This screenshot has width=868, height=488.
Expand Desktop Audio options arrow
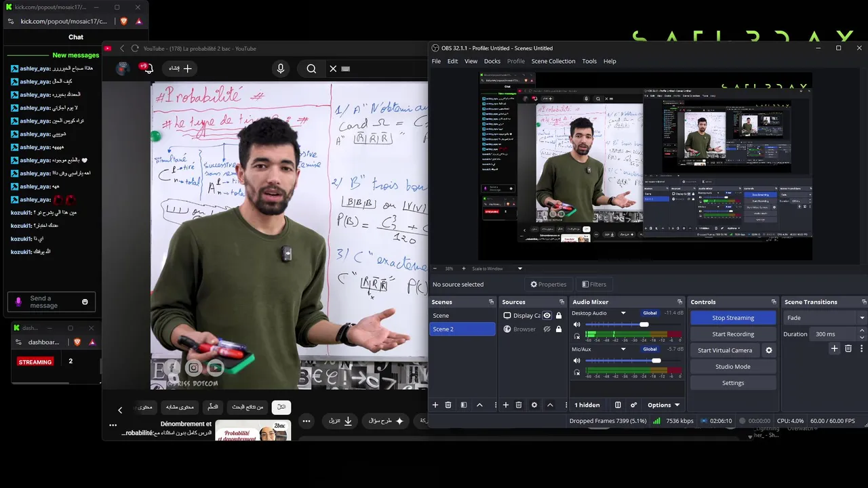click(623, 313)
